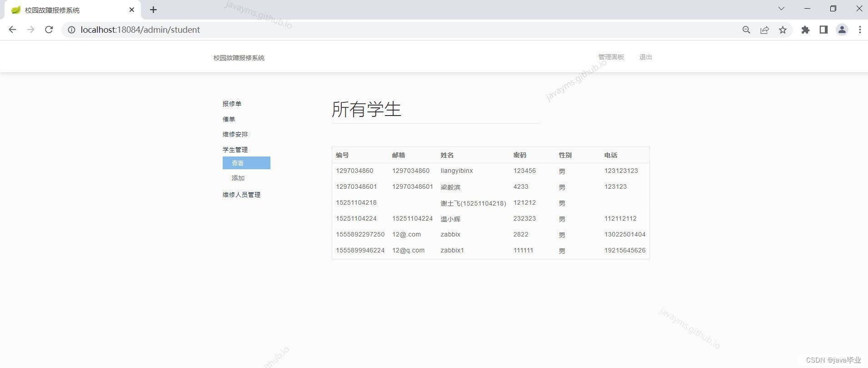Click the phone cell 123123123
The width and height of the screenshot is (868, 368).
click(x=621, y=171)
